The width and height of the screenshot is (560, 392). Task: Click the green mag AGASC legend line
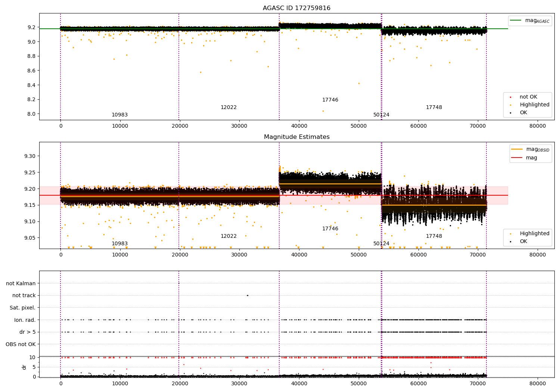click(x=516, y=21)
